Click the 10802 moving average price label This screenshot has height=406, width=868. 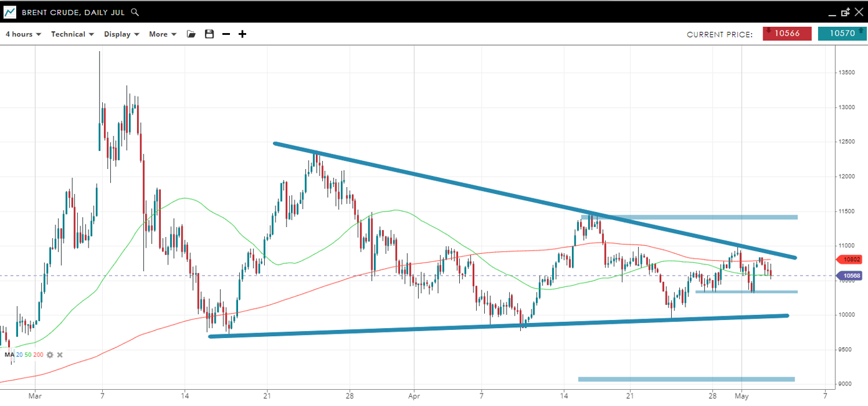tap(851, 259)
